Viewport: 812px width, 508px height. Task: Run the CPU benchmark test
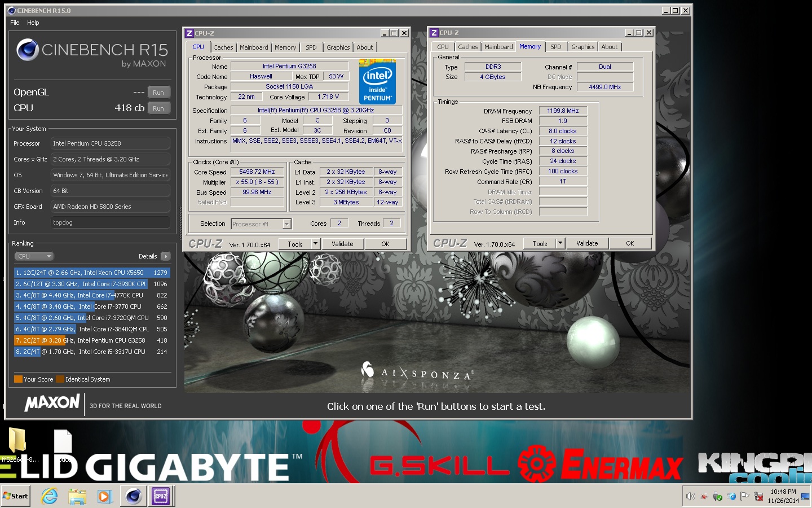tap(158, 108)
